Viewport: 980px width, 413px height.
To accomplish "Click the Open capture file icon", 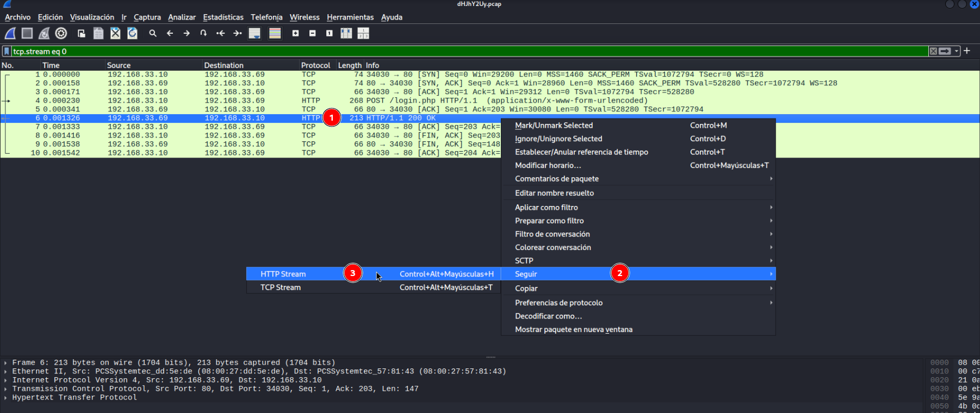I will coord(81,33).
